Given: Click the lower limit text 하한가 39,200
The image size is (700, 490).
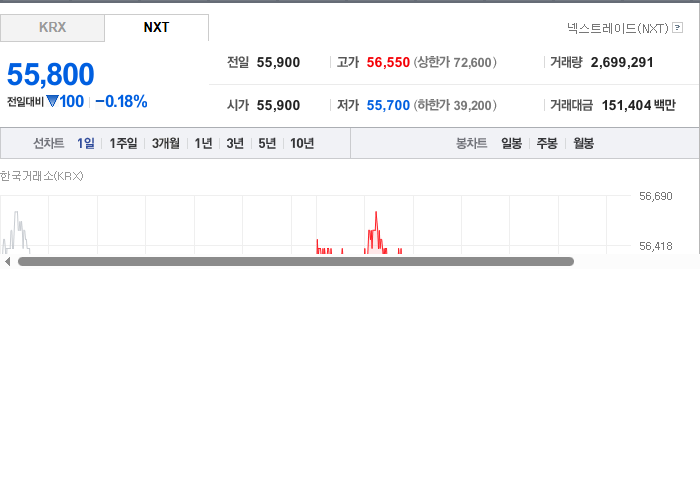Looking at the screenshot, I should [x=455, y=105].
